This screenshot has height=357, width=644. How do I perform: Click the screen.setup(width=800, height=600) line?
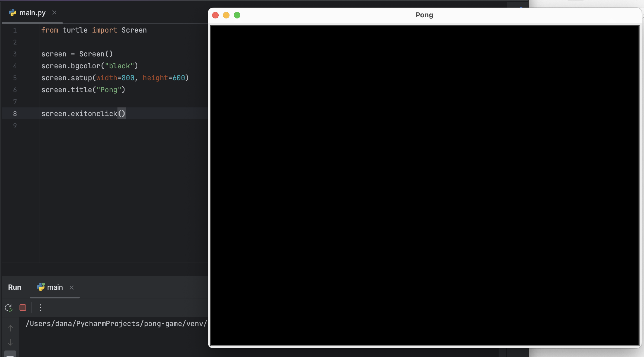[115, 78]
